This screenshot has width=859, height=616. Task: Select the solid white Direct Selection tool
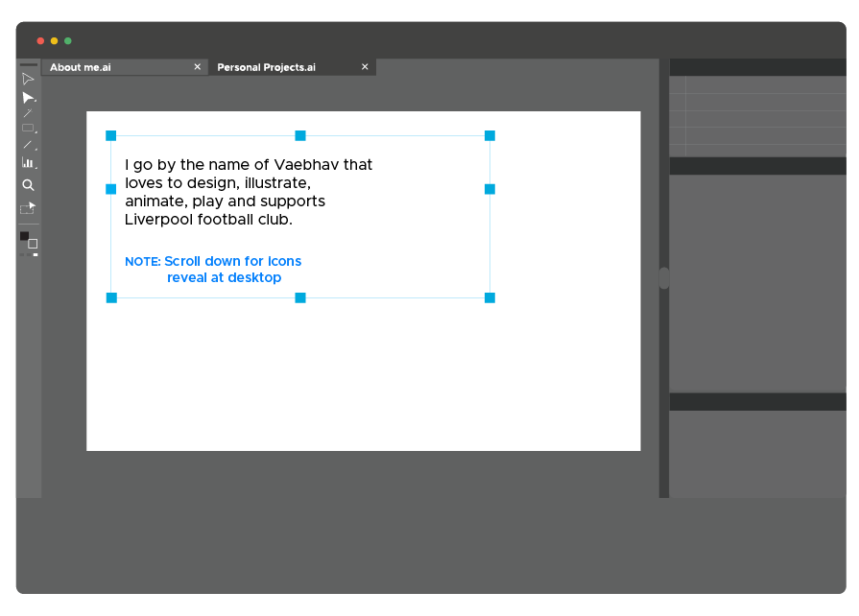(28, 97)
